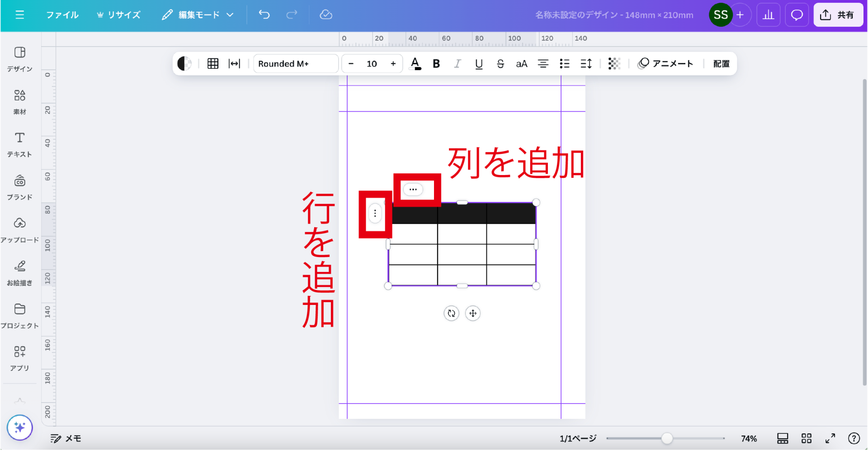The width and height of the screenshot is (868, 456).
Task: Open the column options three-dot menu
Action: tap(413, 190)
